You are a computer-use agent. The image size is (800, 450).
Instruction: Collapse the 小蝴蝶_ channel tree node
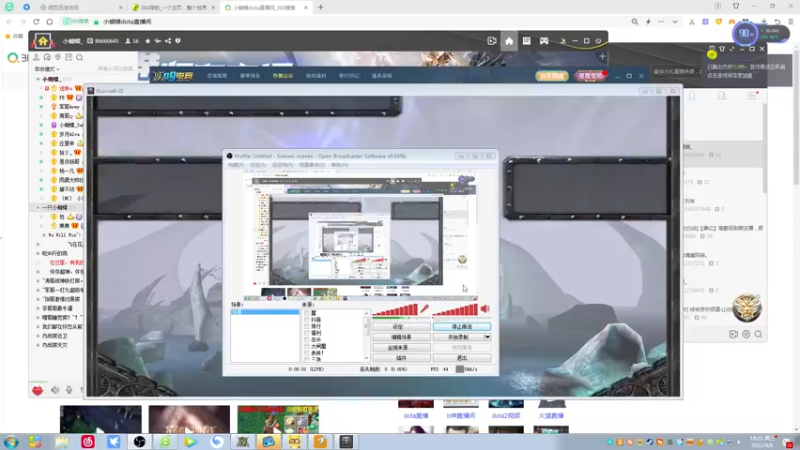coord(38,80)
